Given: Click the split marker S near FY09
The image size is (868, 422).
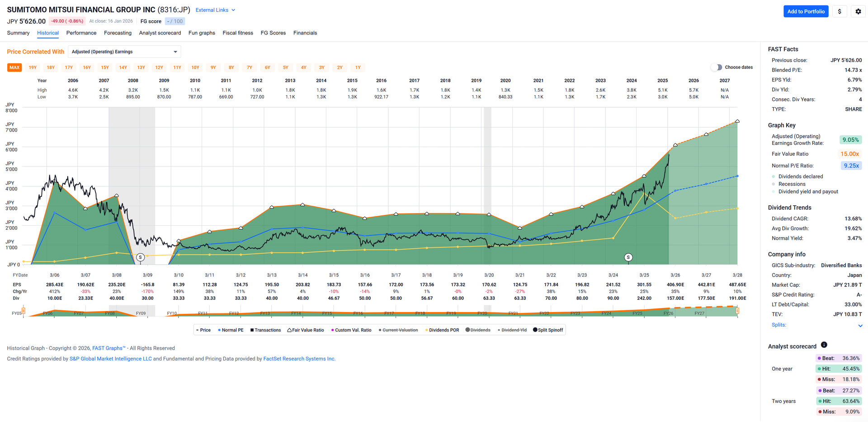Looking at the screenshot, I should coord(141,257).
